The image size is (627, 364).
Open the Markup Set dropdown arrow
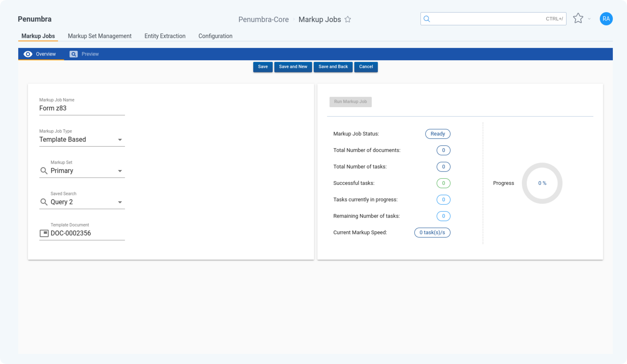point(120,171)
